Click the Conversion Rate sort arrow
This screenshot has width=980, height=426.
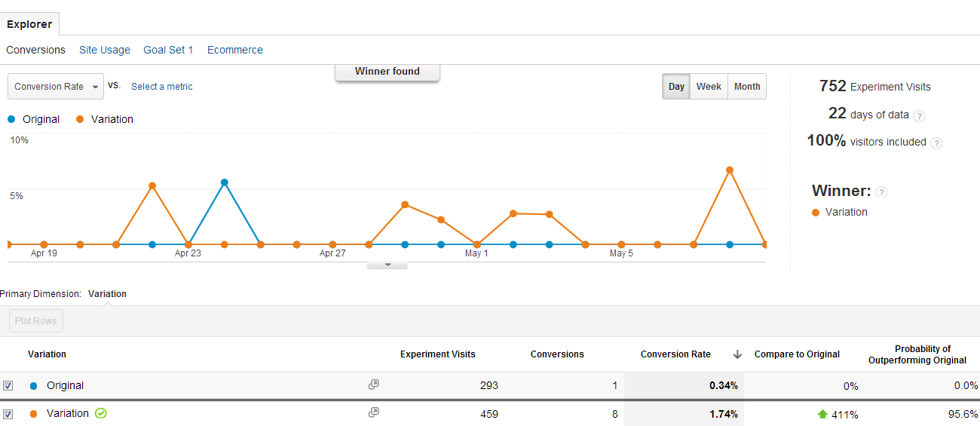pos(737,354)
